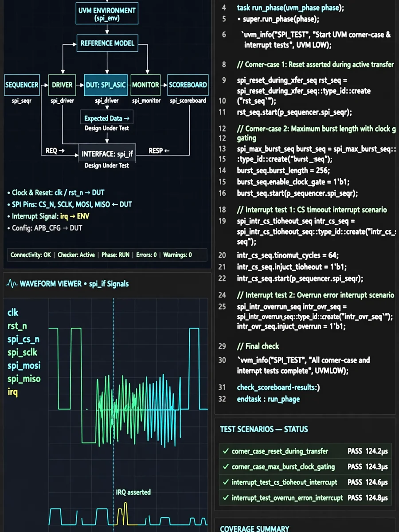Viewport: 399px width, 532px height.
Task: Click line 24 Interrupt test 2 comment
Action: 315,295
